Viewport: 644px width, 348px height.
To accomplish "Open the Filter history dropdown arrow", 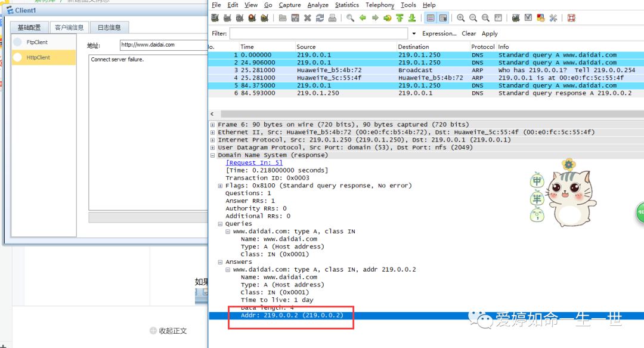I will point(414,34).
